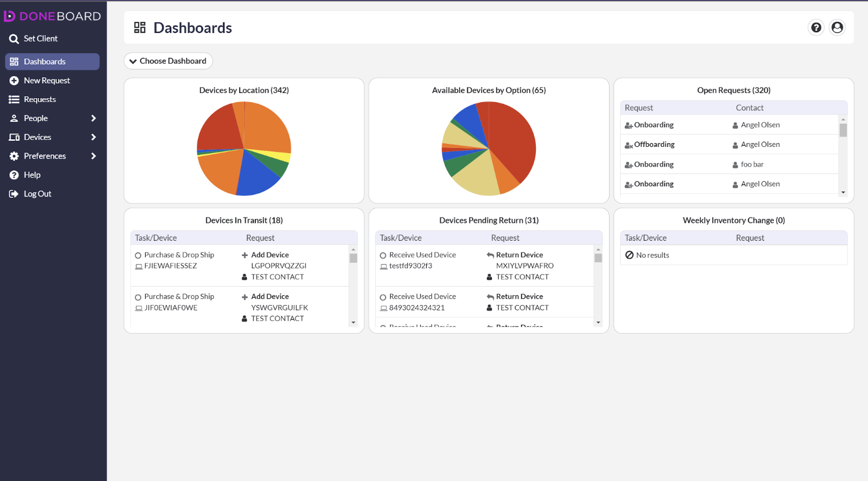Open the user account profile icon
This screenshot has width=868, height=481.
[x=837, y=27]
